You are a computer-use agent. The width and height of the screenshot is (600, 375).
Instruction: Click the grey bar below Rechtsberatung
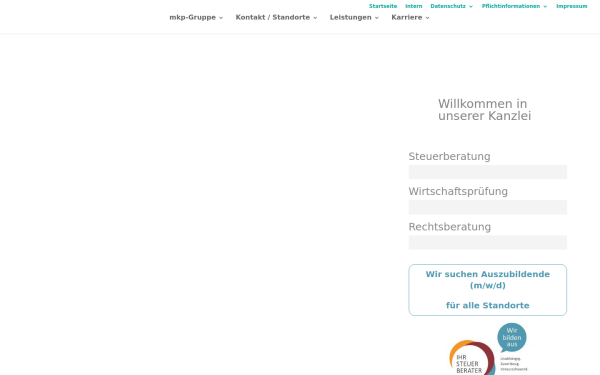[x=488, y=243]
